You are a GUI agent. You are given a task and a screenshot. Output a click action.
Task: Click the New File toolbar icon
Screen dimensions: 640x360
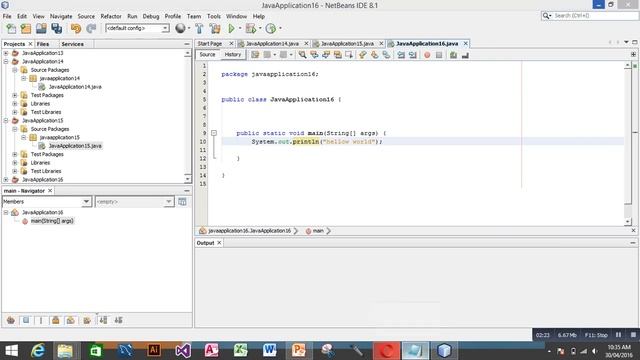pos(11,28)
